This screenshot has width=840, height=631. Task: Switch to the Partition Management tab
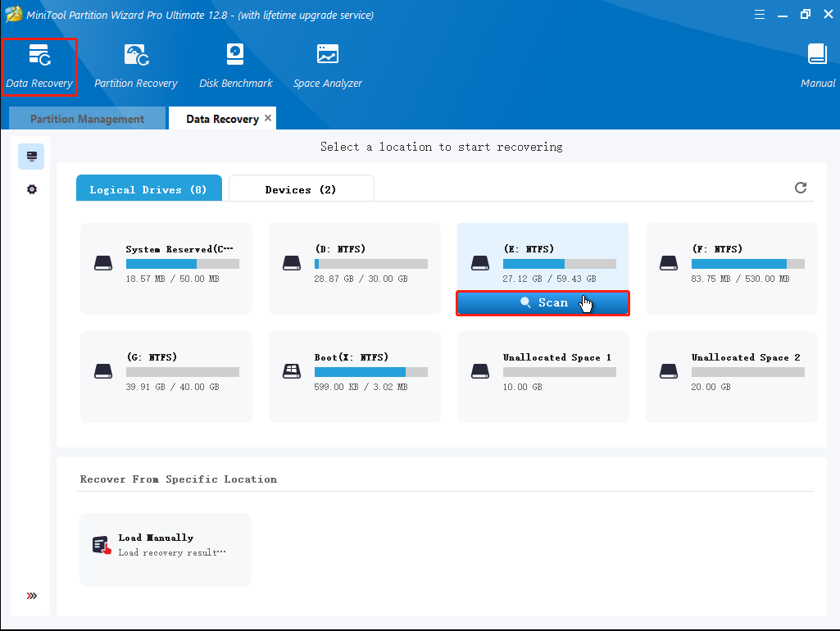(86, 118)
